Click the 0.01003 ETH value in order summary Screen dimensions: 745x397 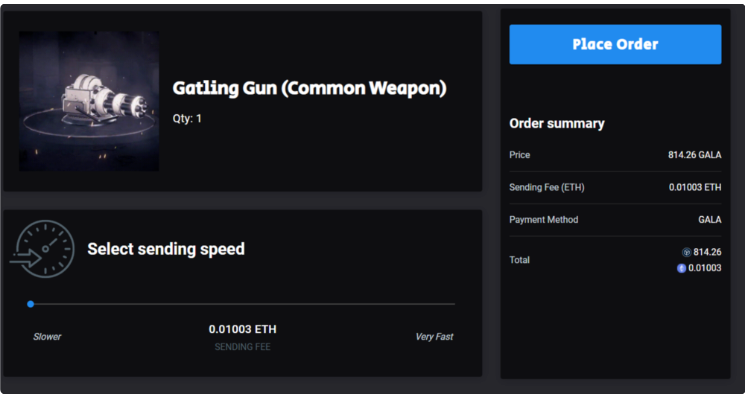point(695,187)
